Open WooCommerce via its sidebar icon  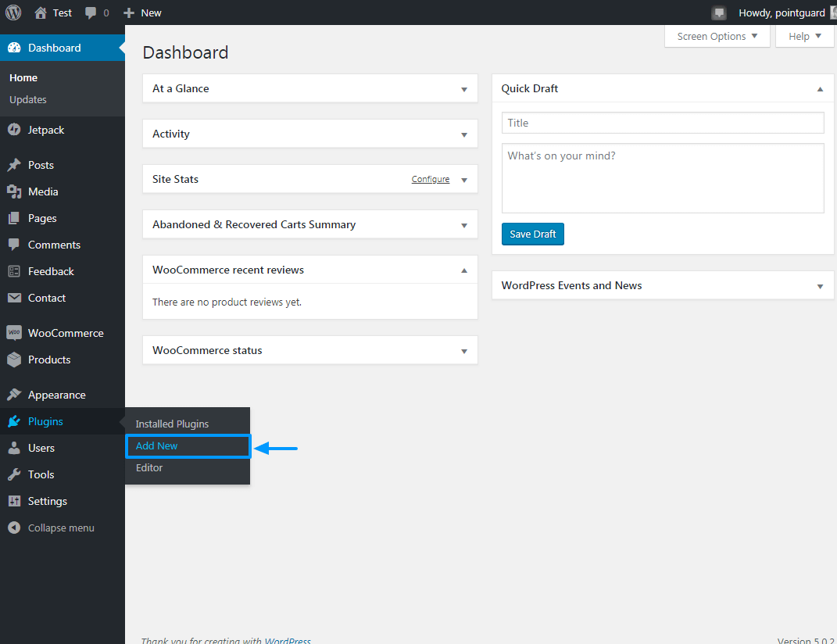[x=14, y=333]
